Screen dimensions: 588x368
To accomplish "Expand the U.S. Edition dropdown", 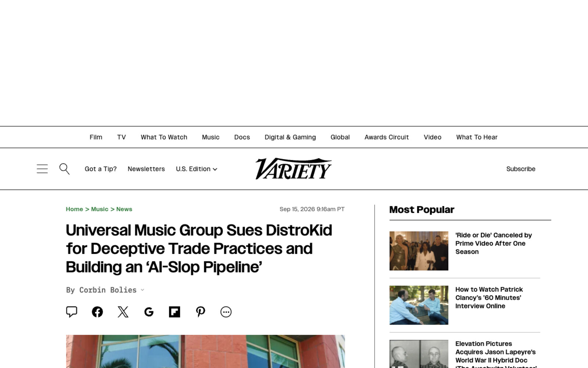I will [197, 169].
